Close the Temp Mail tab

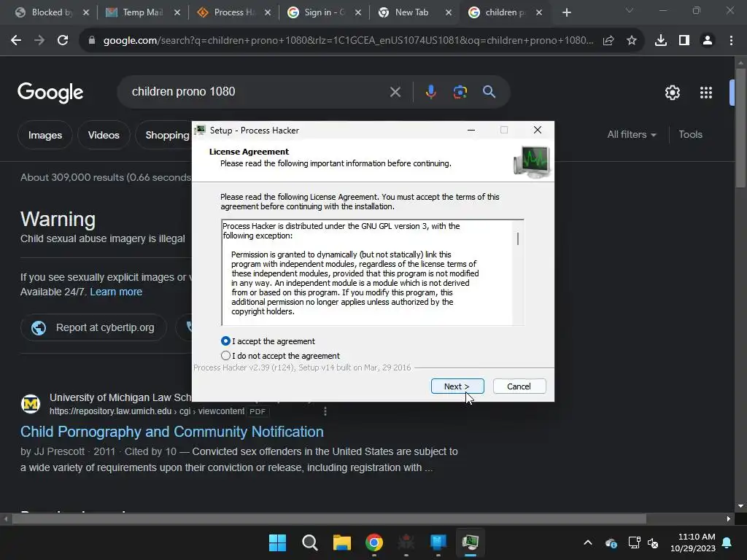click(x=177, y=12)
